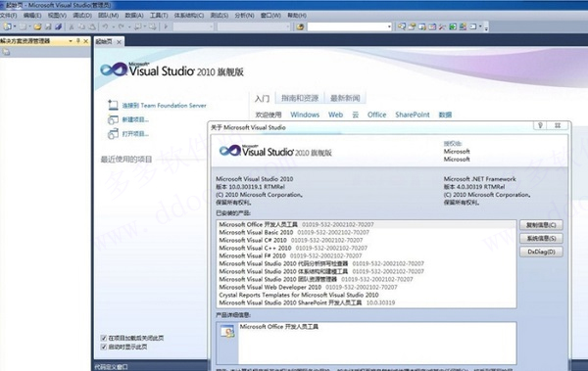Open the Other Windows toolbar dropdown

tap(480, 26)
